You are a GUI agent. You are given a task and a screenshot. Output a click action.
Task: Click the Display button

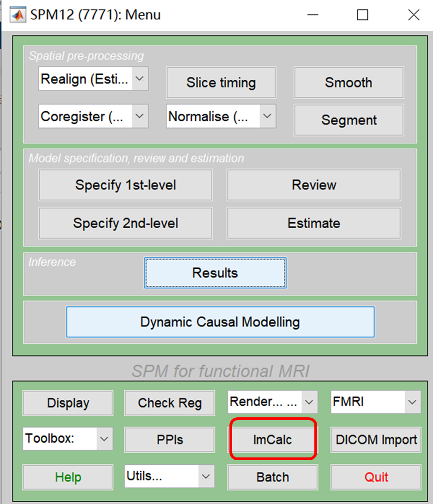pyautogui.click(x=68, y=403)
